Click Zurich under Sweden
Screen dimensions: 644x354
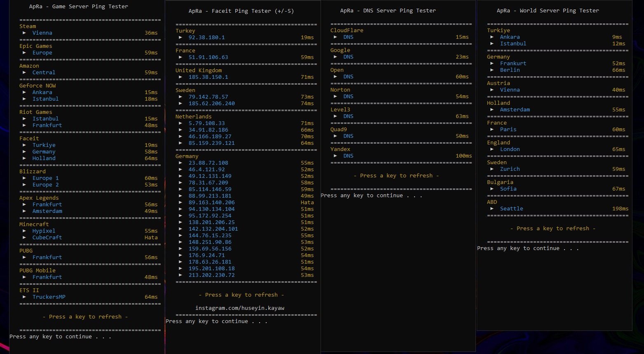pyautogui.click(x=510, y=169)
